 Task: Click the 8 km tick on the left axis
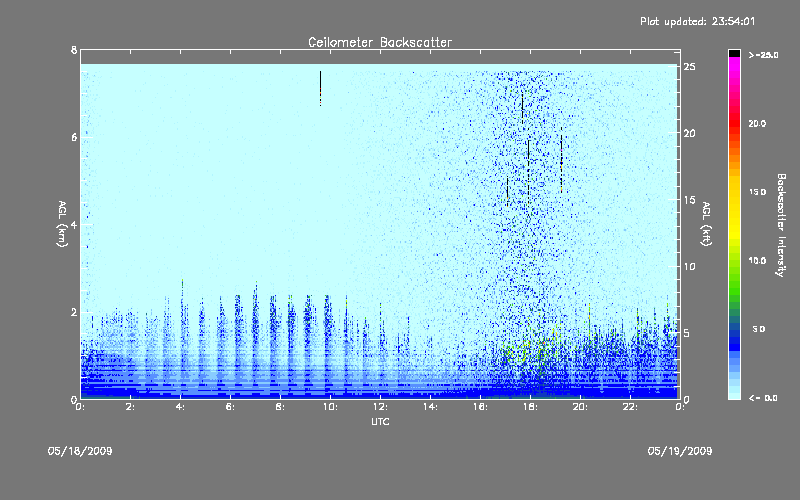pyautogui.click(x=74, y=50)
